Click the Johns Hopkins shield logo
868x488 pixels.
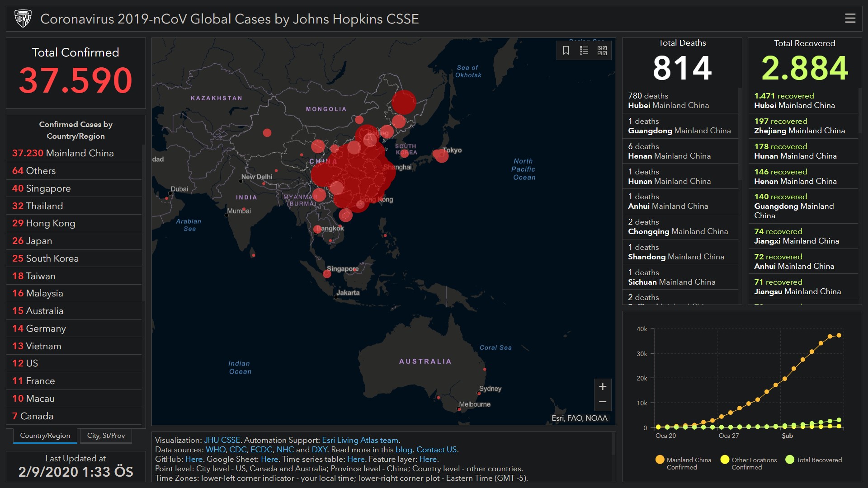click(x=23, y=19)
